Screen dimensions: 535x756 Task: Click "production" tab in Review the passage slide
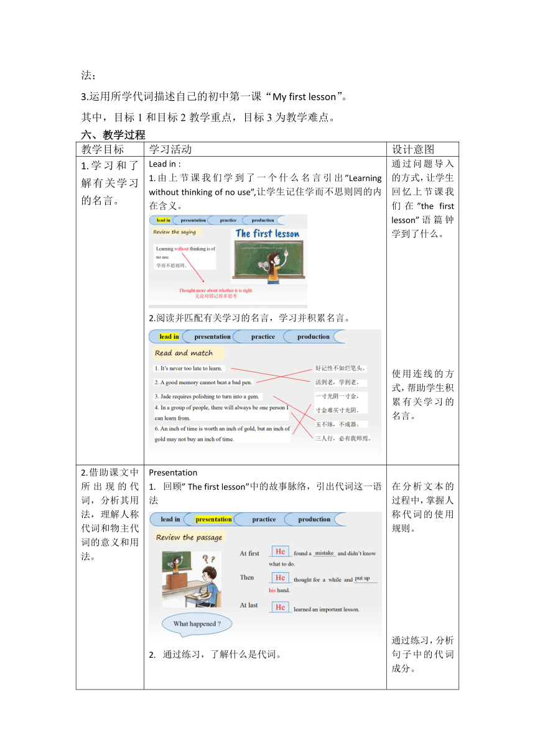[314, 519]
